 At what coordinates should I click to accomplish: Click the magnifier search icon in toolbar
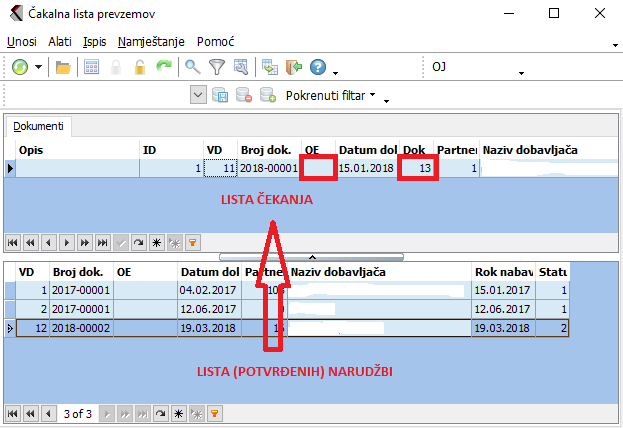193,67
